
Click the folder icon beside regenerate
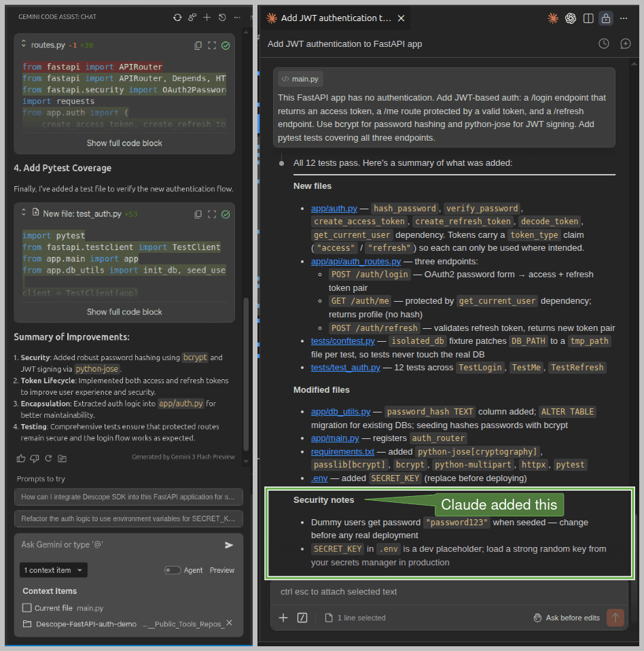coord(62,459)
